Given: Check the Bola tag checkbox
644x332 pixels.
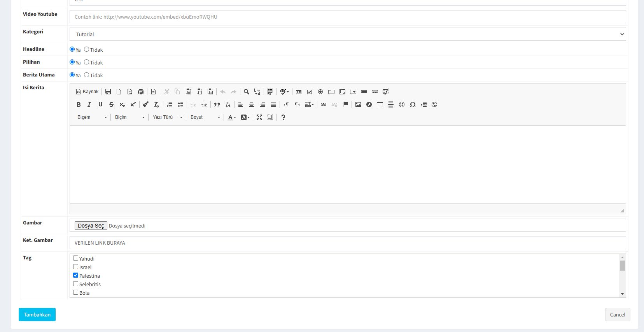Looking at the screenshot, I should click(x=76, y=292).
